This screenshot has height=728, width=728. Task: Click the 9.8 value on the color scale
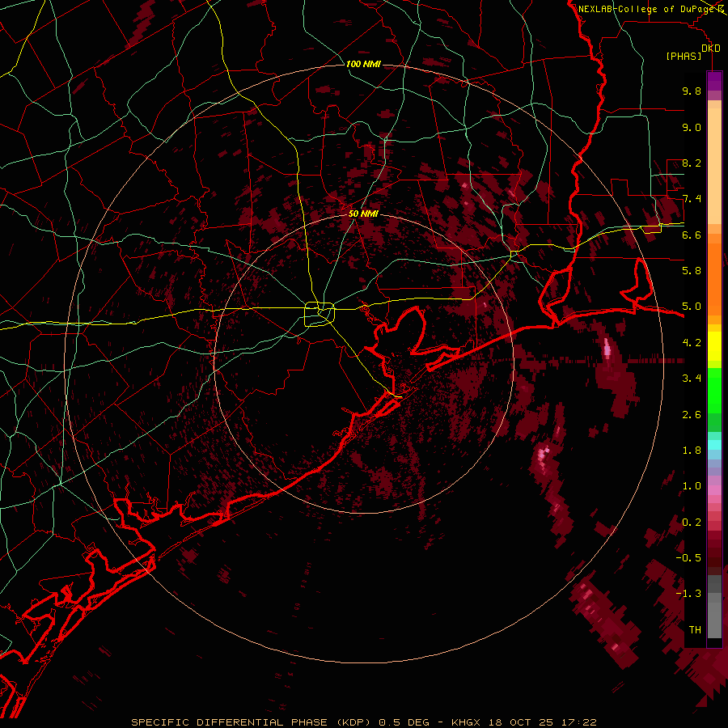pos(692,91)
